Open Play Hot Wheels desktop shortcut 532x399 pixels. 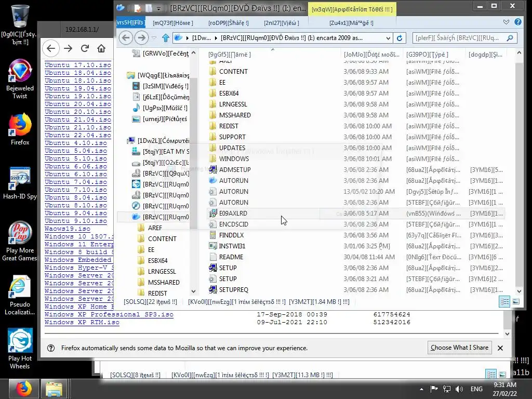point(20,349)
